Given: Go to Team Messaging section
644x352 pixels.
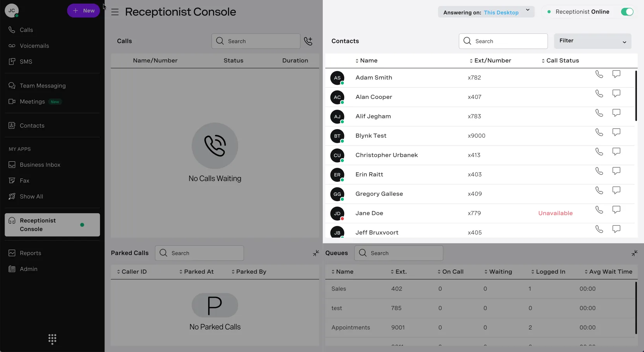Looking at the screenshot, I should 43,86.
